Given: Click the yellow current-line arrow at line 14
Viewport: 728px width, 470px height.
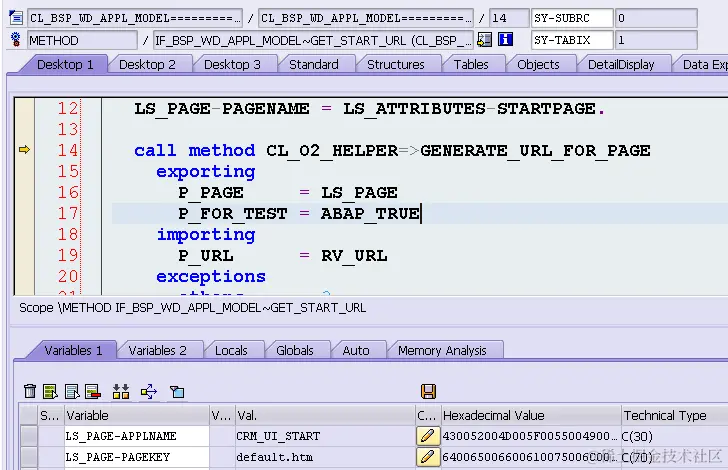Looking at the screenshot, I should pyautogui.click(x=24, y=150).
